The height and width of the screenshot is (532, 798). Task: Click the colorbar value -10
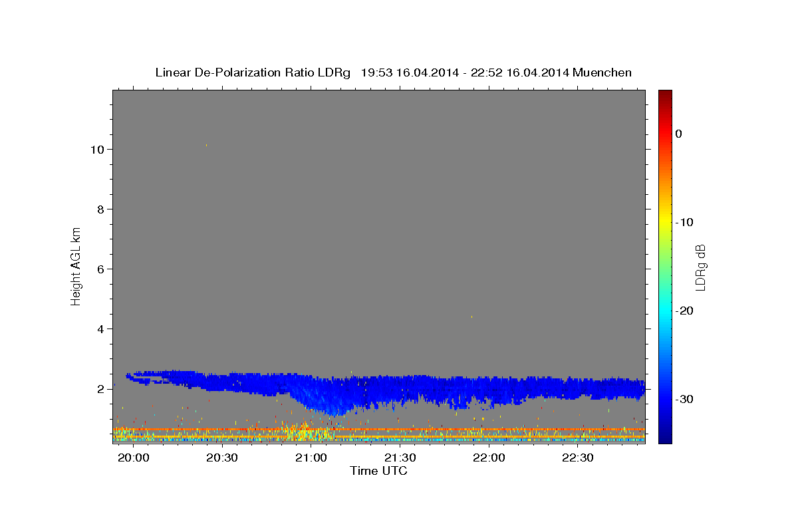click(x=684, y=222)
